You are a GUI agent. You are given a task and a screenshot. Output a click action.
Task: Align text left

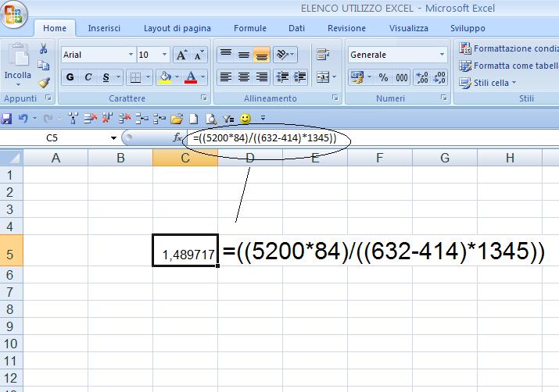click(x=226, y=77)
